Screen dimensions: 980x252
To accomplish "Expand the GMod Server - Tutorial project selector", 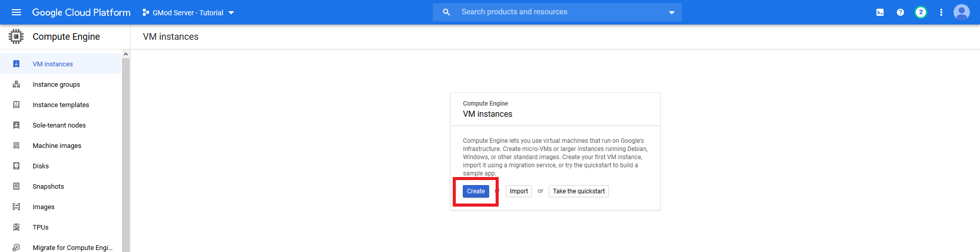I will coord(188,13).
